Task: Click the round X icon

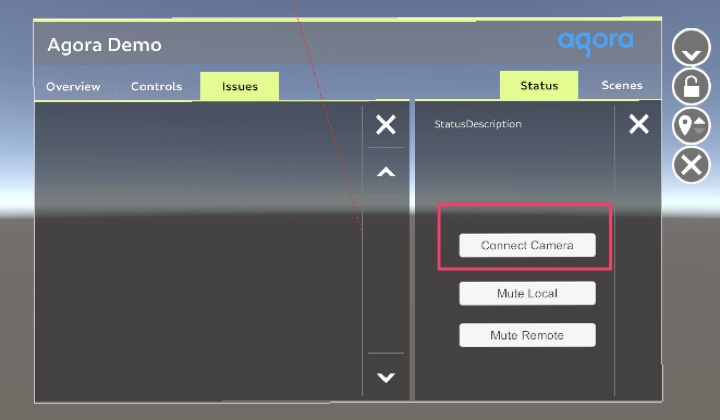Action: click(x=691, y=165)
